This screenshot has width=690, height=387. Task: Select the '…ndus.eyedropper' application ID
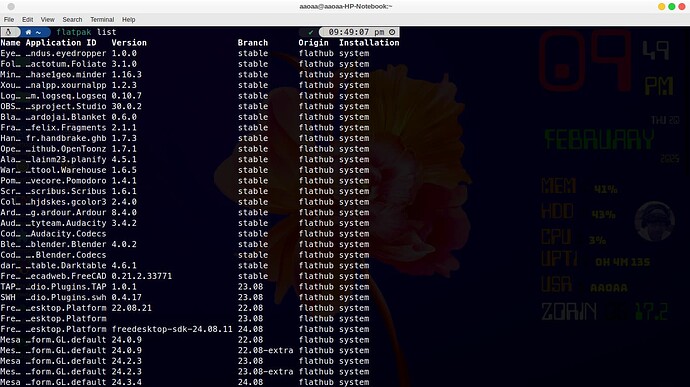66,53
